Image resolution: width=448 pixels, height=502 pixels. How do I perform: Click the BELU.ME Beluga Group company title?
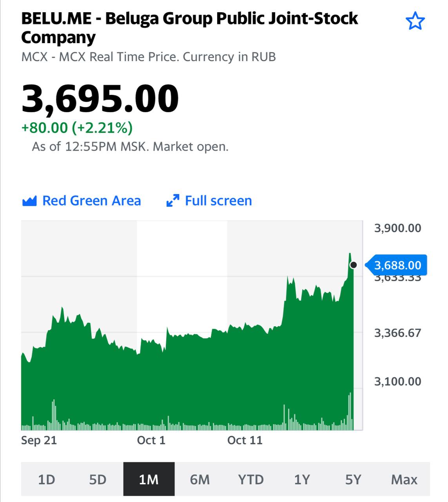(190, 28)
